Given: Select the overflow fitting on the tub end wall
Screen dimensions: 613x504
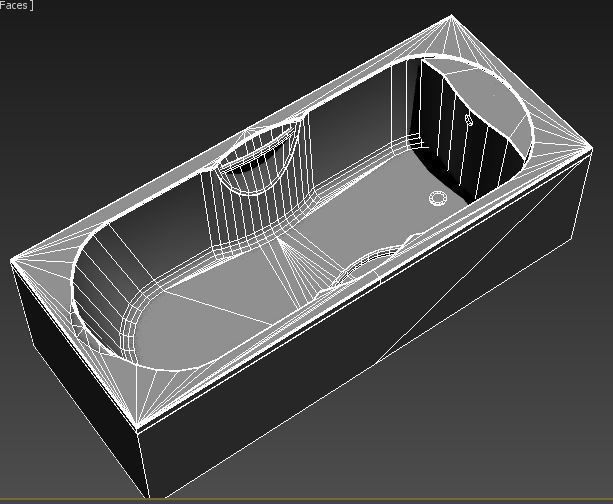Looking at the screenshot, I should 469,120.
